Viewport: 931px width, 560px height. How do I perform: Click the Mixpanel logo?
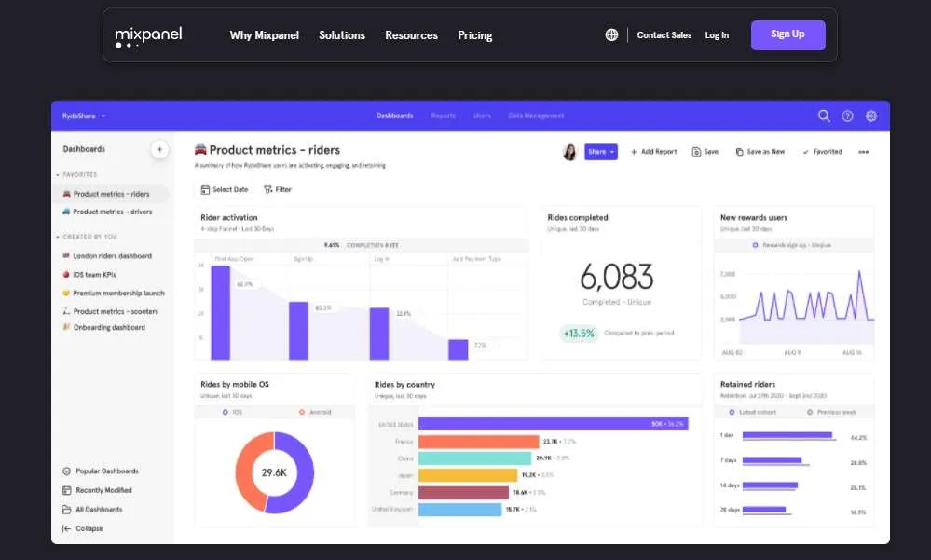coord(148,37)
